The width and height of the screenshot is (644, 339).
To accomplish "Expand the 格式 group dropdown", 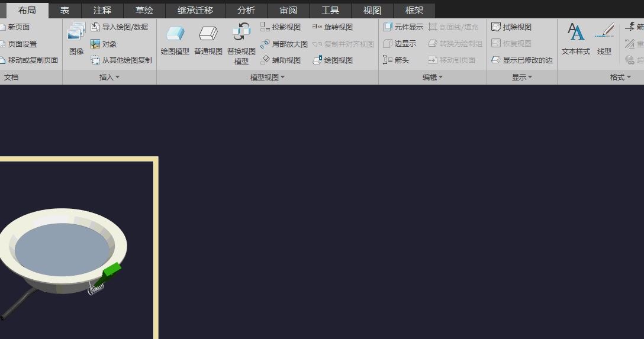I will (x=620, y=77).
